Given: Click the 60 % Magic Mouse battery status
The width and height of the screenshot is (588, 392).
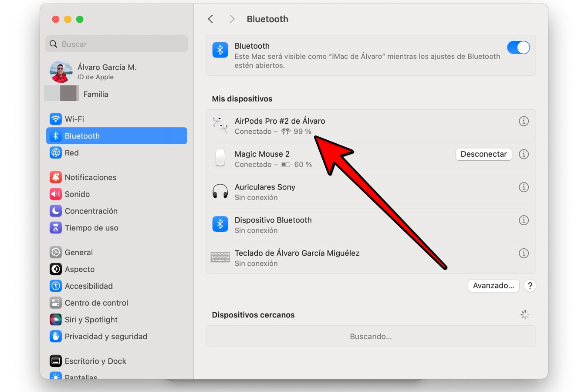Looking at the screenshot, I should click(x=303, y=165).
